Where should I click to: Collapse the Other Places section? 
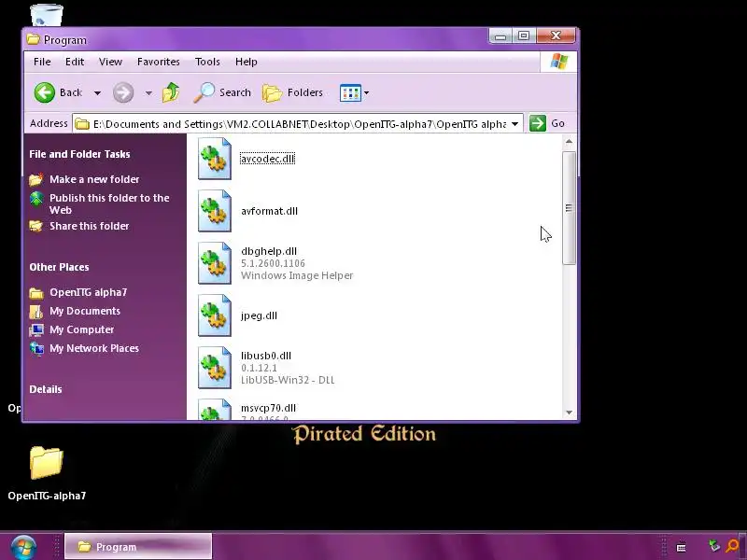[59, 267]
